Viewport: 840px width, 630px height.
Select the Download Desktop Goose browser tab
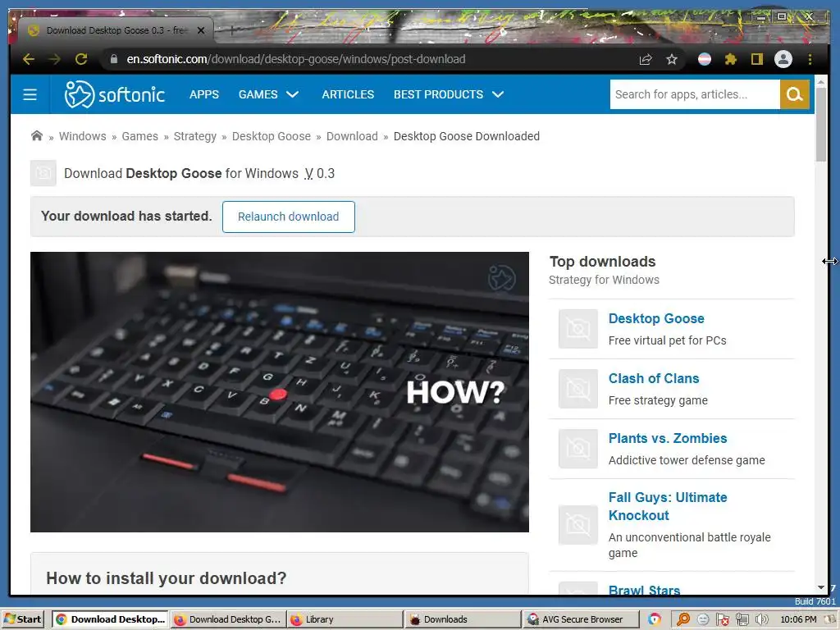click(116, 30)
